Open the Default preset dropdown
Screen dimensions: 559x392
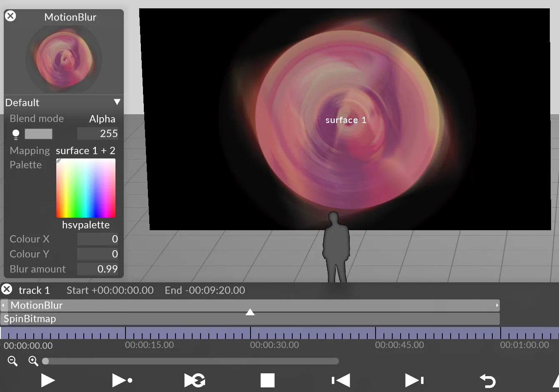63,103
